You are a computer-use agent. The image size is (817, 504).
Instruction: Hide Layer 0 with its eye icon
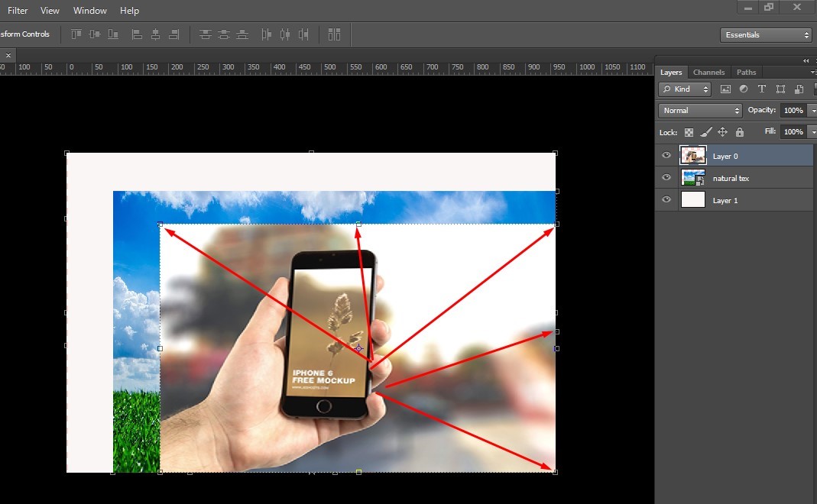click(x=666, y=156)
